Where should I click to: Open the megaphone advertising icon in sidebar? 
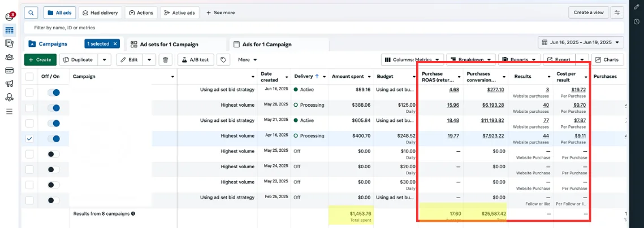point(10,84)
